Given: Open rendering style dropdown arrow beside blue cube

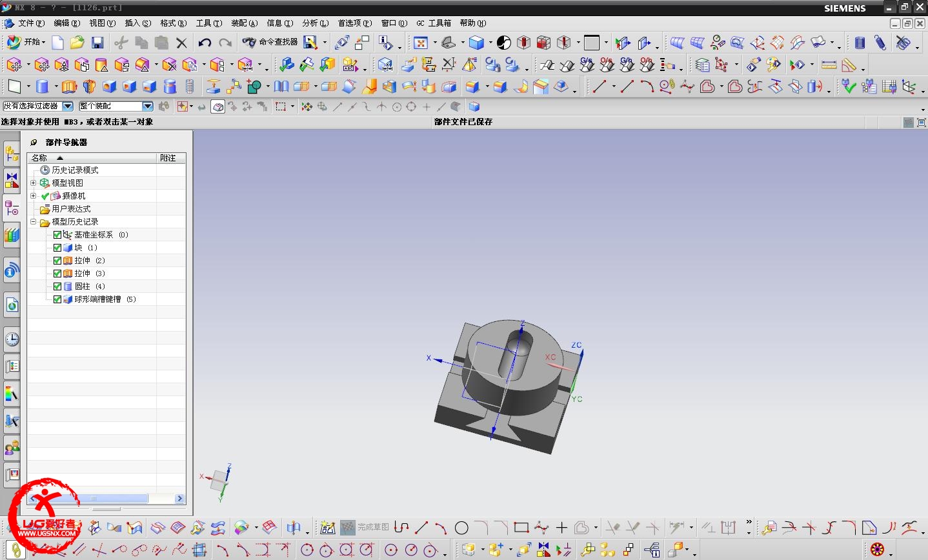Looking at the screenshot, I should tap(490, 43).
